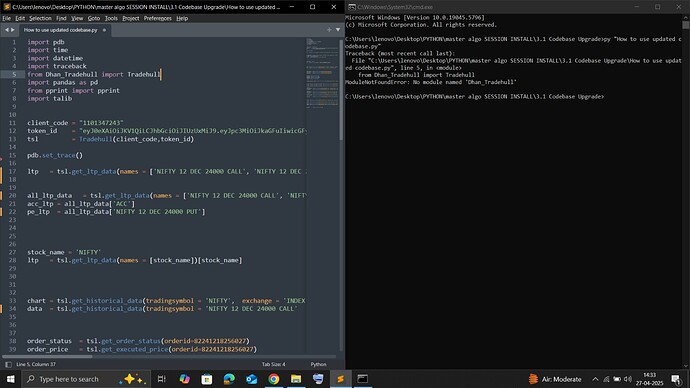Open the notification center icon

click(676, 379)
